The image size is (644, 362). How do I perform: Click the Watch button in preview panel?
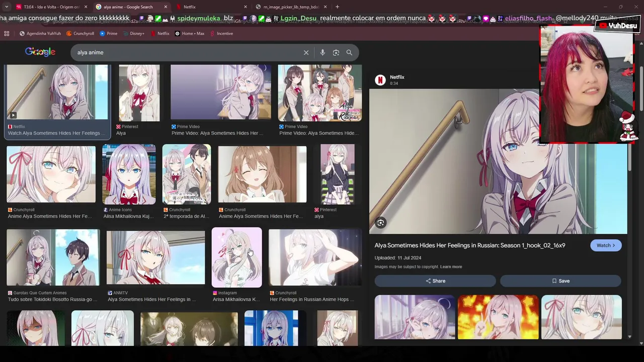[606, 245]
